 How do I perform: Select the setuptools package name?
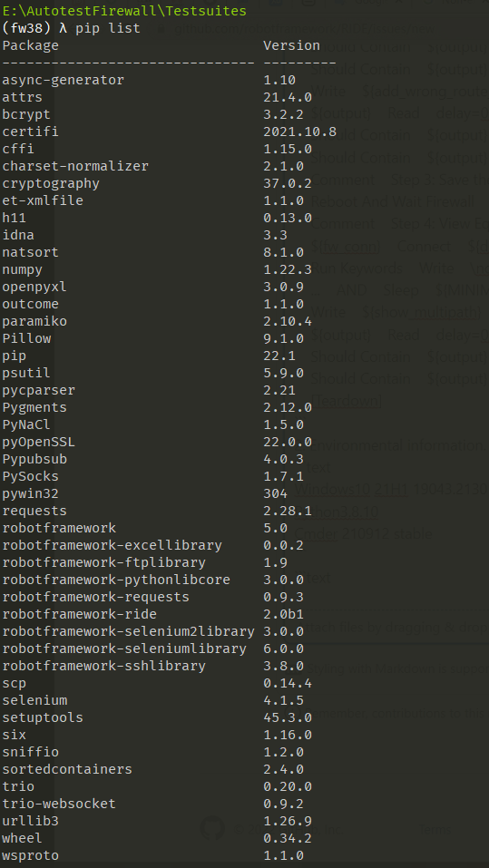tap(43, 717)
